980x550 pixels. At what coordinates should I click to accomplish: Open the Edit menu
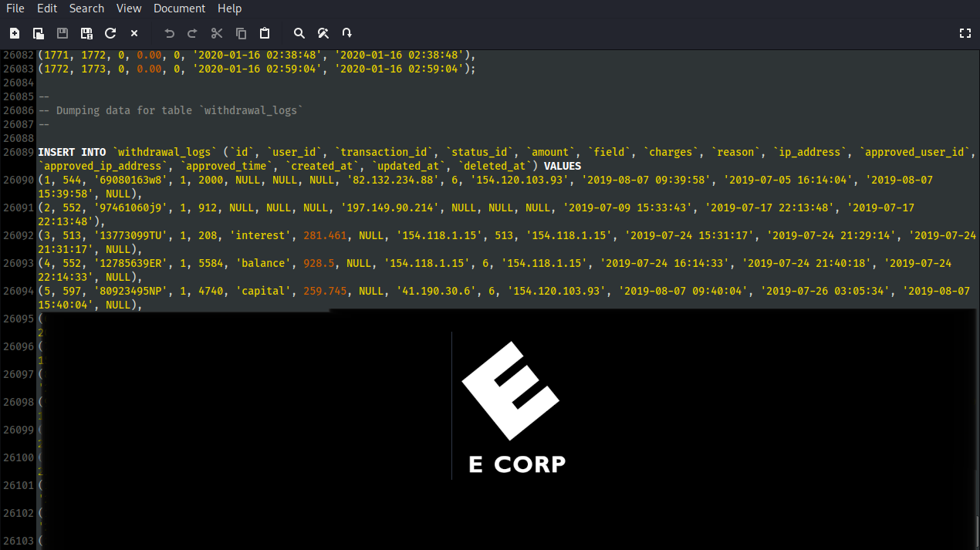click(47, 8)
